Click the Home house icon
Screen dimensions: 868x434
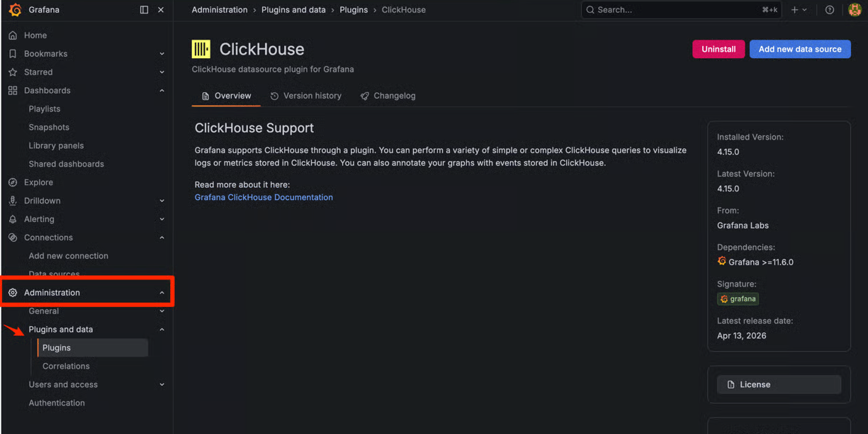[x=13, y=35]
